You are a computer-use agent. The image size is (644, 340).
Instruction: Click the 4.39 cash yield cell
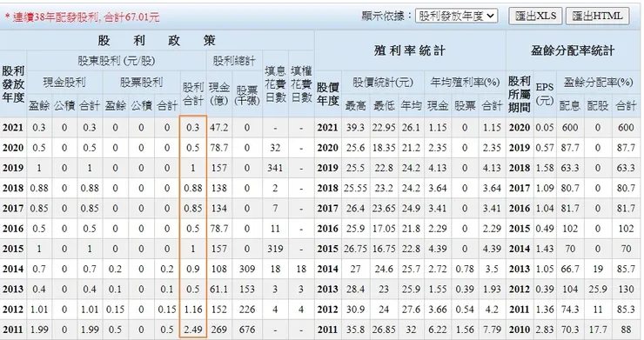(x=438, y=249)
